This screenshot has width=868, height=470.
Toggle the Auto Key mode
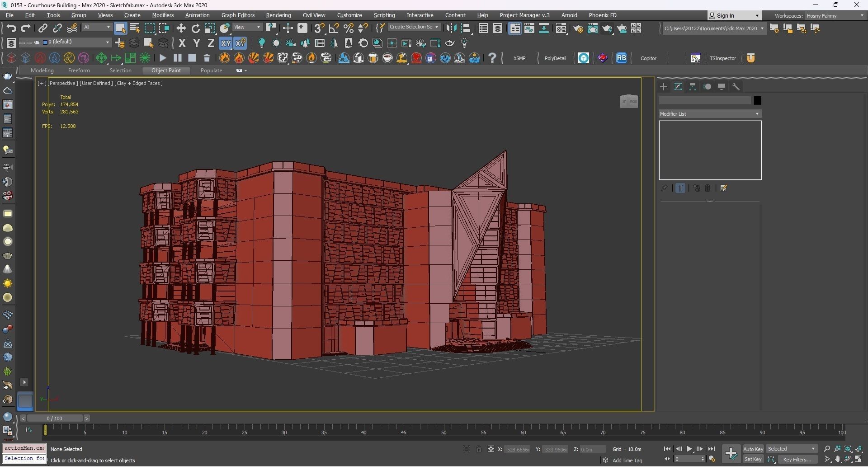pos(753,449)
